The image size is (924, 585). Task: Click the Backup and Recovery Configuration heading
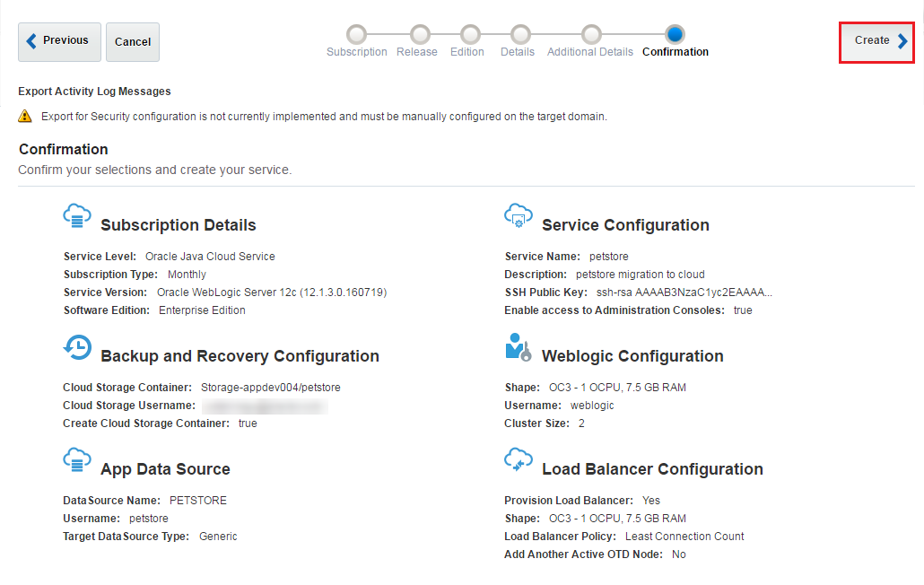(x=240, y=356)
